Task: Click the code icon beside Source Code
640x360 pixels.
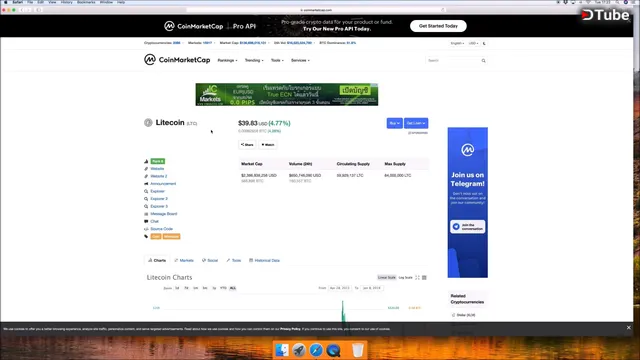Action: [x=146, y=229]
